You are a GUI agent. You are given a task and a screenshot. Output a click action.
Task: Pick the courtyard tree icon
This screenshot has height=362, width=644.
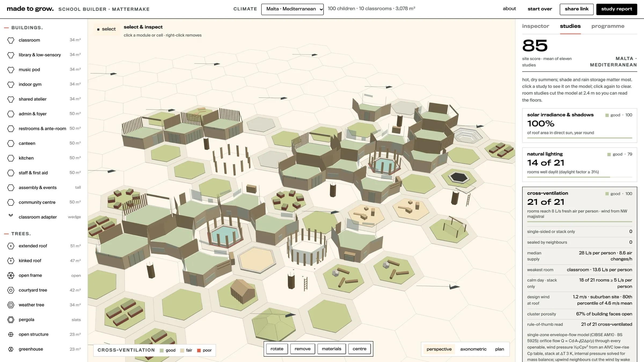tap(11, 290)
